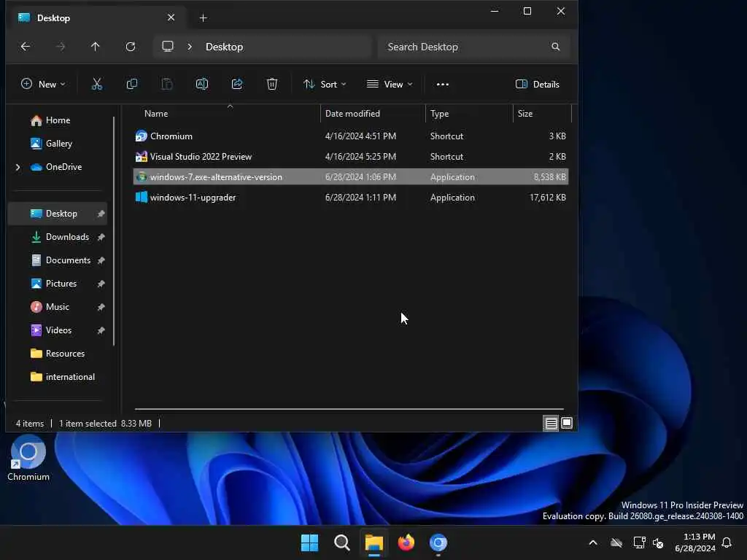Go up one folder level
This screenshot has width=747, height=560.
pyautogui.click(x=96, y=47)
